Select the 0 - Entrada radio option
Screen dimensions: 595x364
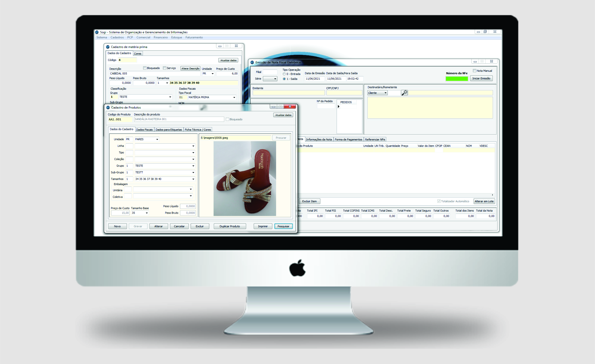pos(284,74)
